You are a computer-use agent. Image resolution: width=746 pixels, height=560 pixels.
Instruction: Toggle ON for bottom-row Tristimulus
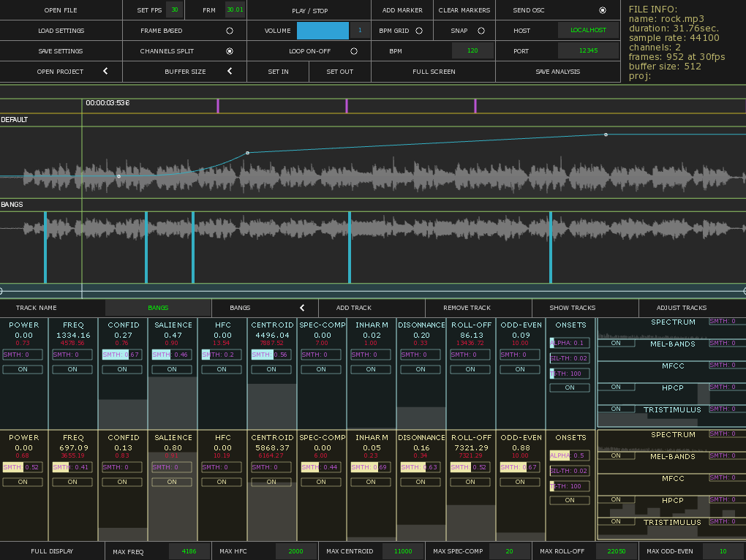(616, 521)
